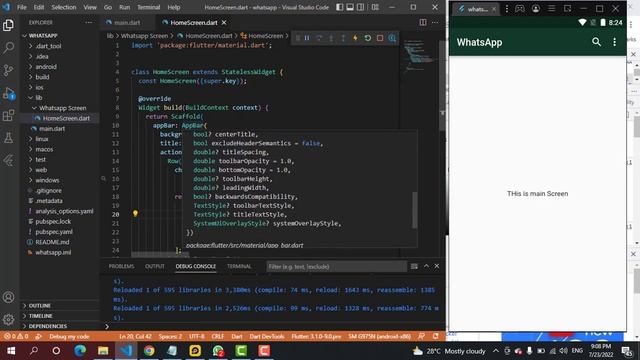The height and width of the screenshot is (360, 640).
Task: Expand the android folder
Action: [59, 67]
